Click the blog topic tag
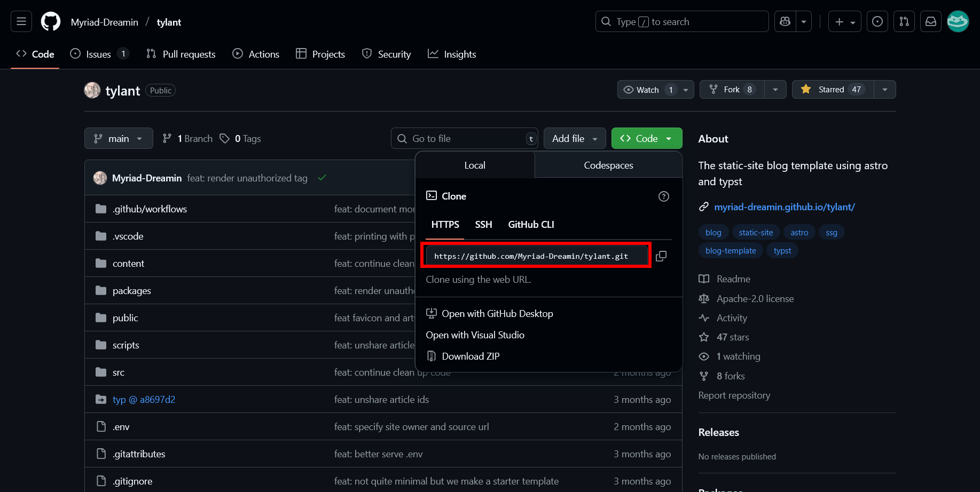Screen dimensions: 980x492 (x=713, y=232)
